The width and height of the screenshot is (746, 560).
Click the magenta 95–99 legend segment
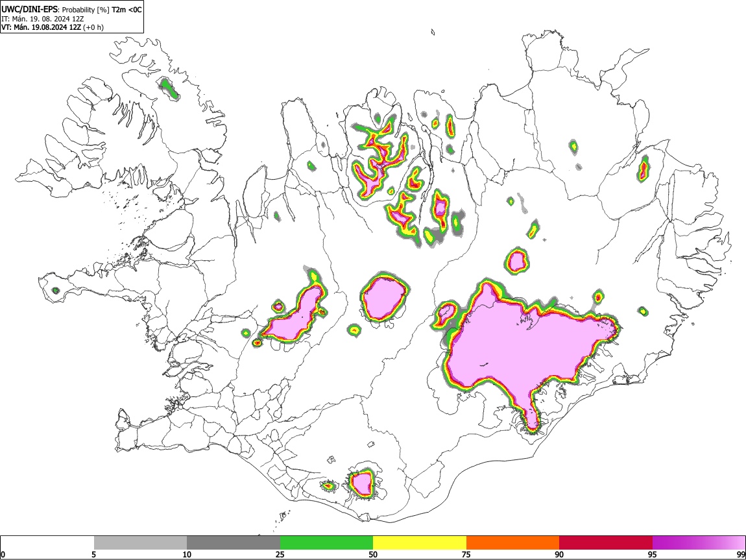pyautogui.click(x=699, y=543)
